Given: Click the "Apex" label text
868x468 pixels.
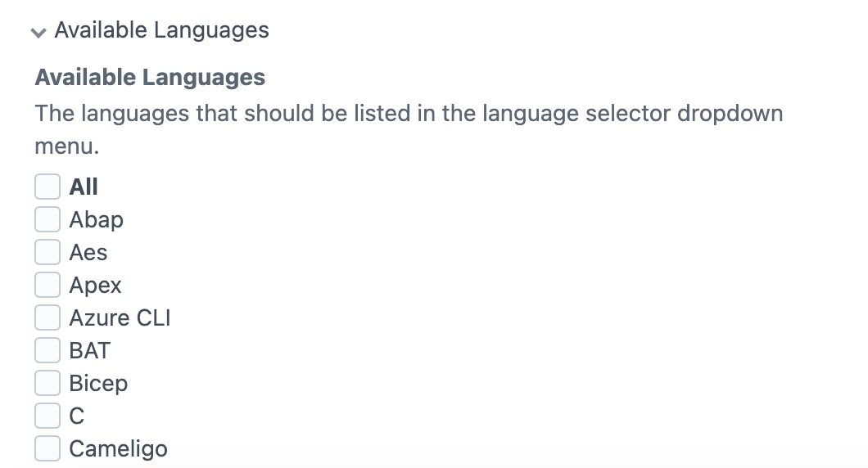Looking at the screenshot, I should click(96, 285).
